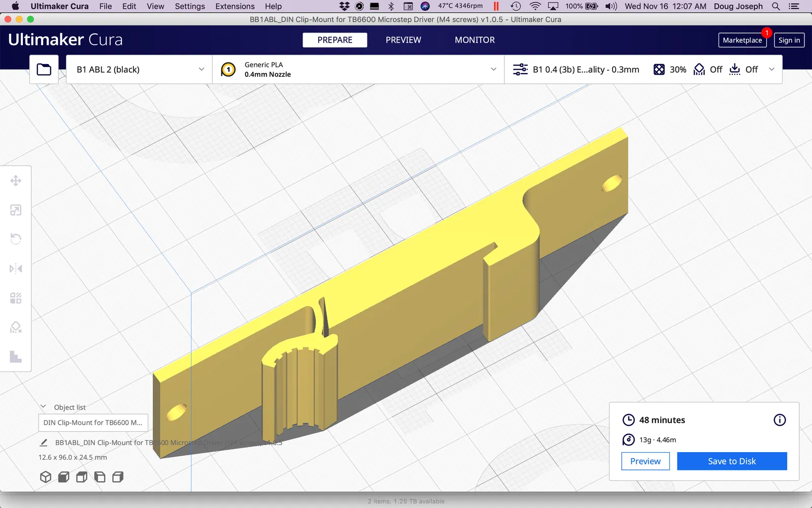Select DIN Clip-Mount object in list
Viewport: 812px width, 508px height.
coord(93,423)
